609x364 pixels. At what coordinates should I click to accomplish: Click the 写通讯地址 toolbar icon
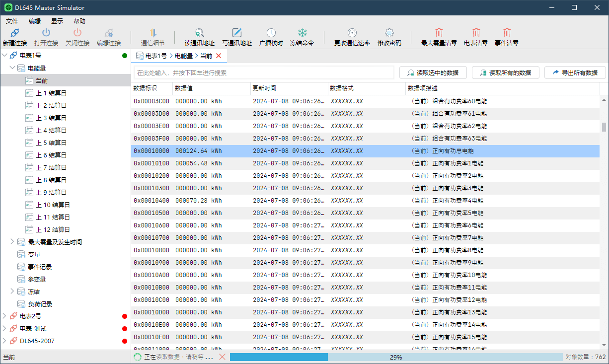tap(237, 33)
